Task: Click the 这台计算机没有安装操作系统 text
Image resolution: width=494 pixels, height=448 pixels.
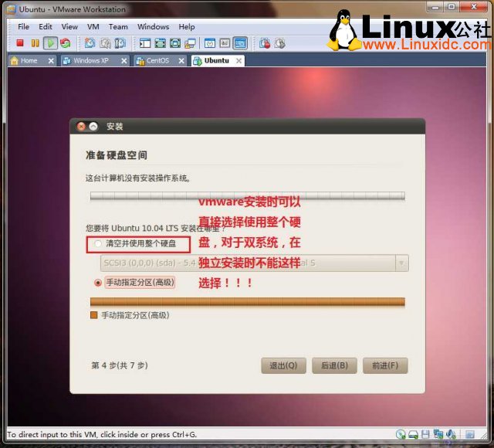Action: pyautogui.click(x=138, y=178)
